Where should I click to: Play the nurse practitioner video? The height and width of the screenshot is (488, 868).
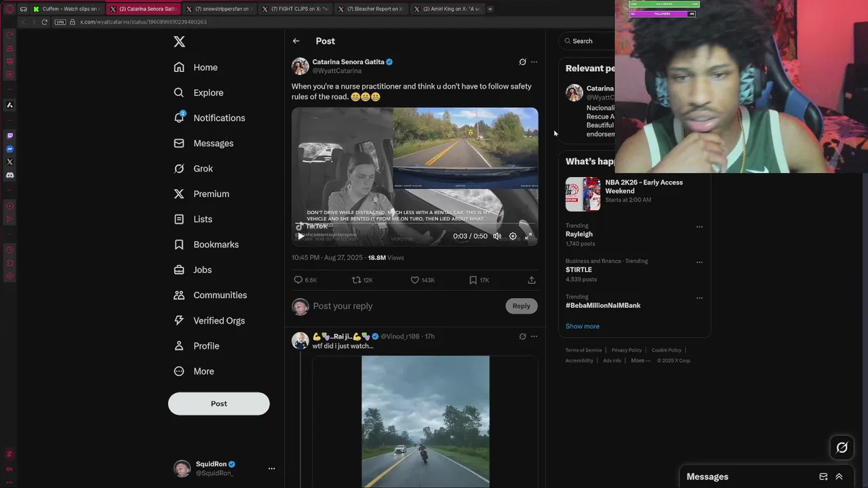click(300, 236)
